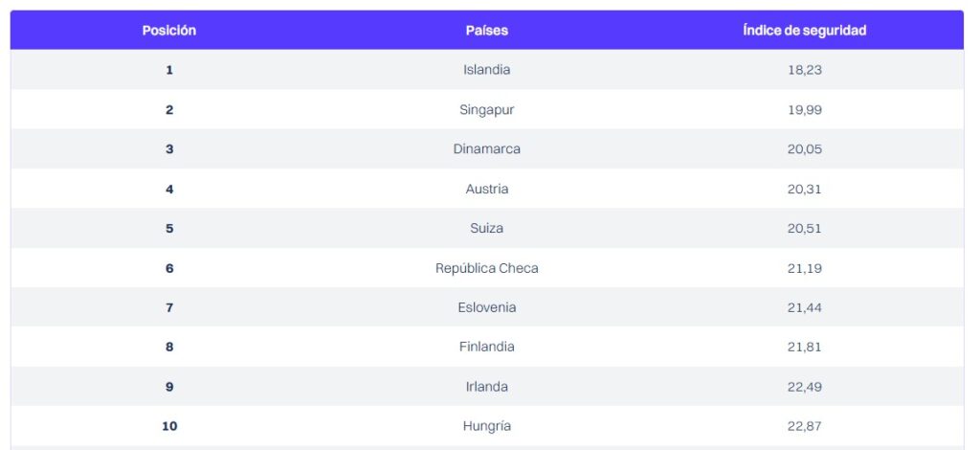Select the 21,19 index value

coord(804,268)
